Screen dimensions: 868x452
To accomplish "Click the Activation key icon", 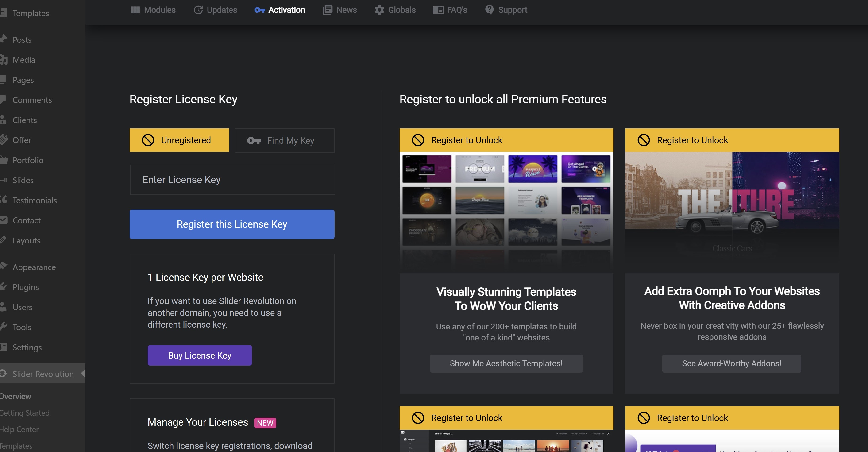I will [x=259, y=10].
